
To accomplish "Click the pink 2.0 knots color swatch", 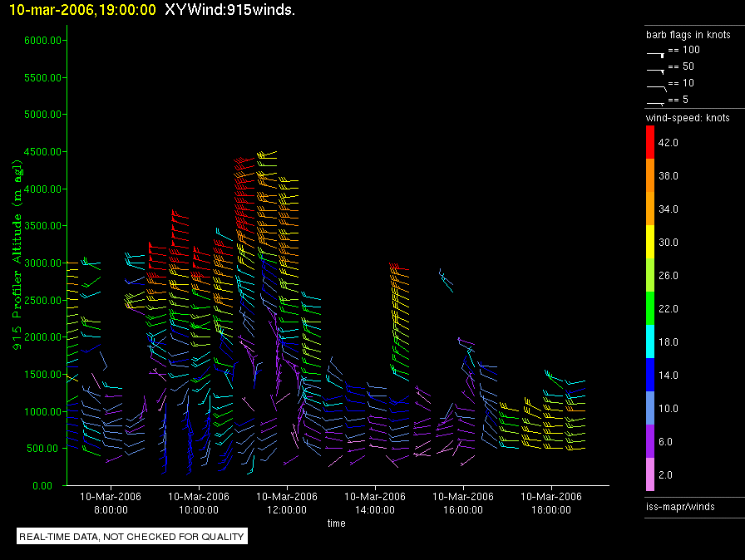I will pos(651,475).
